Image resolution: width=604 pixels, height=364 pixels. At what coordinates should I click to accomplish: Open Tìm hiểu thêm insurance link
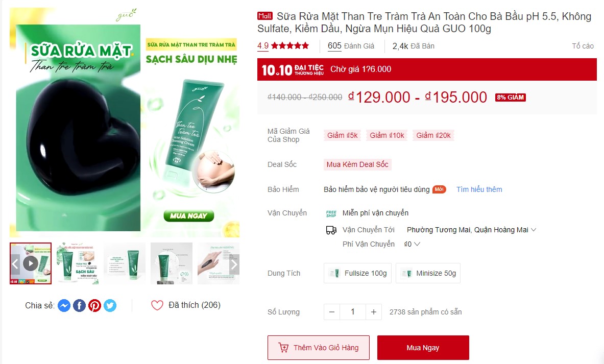click(479, 189)
